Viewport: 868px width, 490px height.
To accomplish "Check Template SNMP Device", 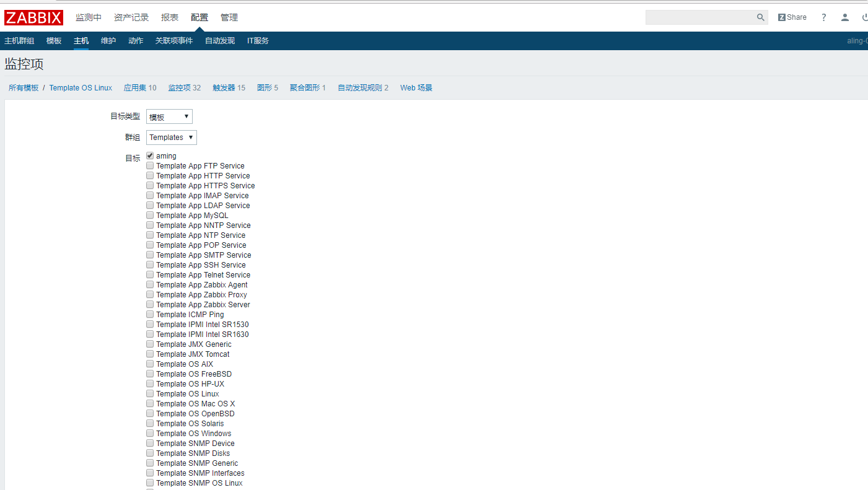I will point(150,443).
